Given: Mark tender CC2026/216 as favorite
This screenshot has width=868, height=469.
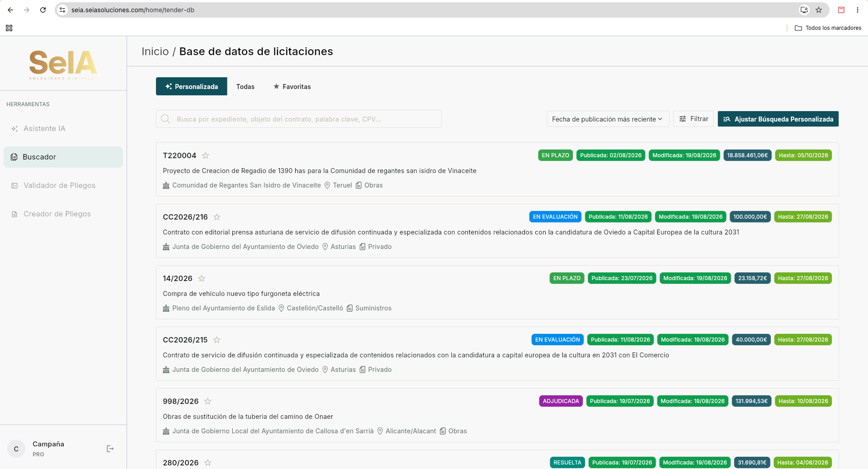Looking at the screenshot, I should [x=217, y=217].
